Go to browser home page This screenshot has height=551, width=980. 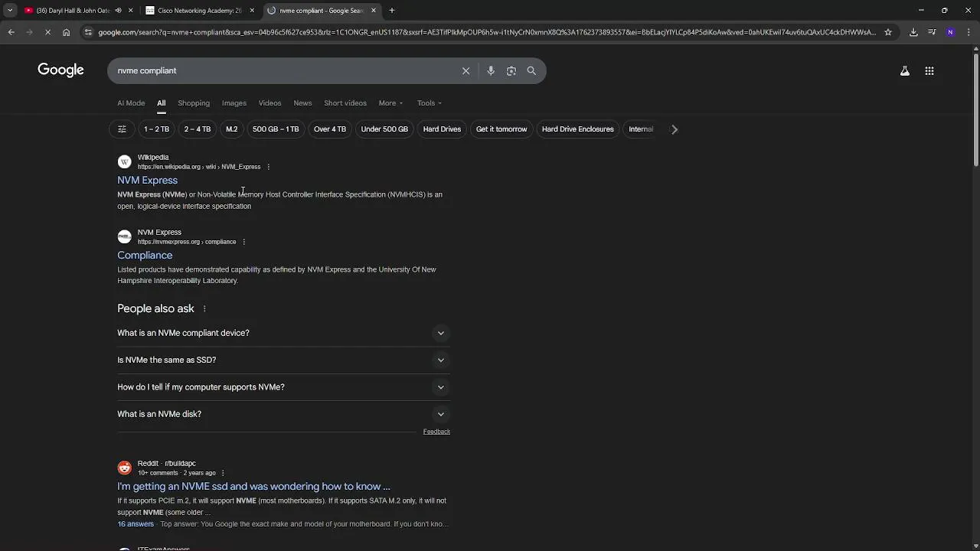click(x=66, y=32)
